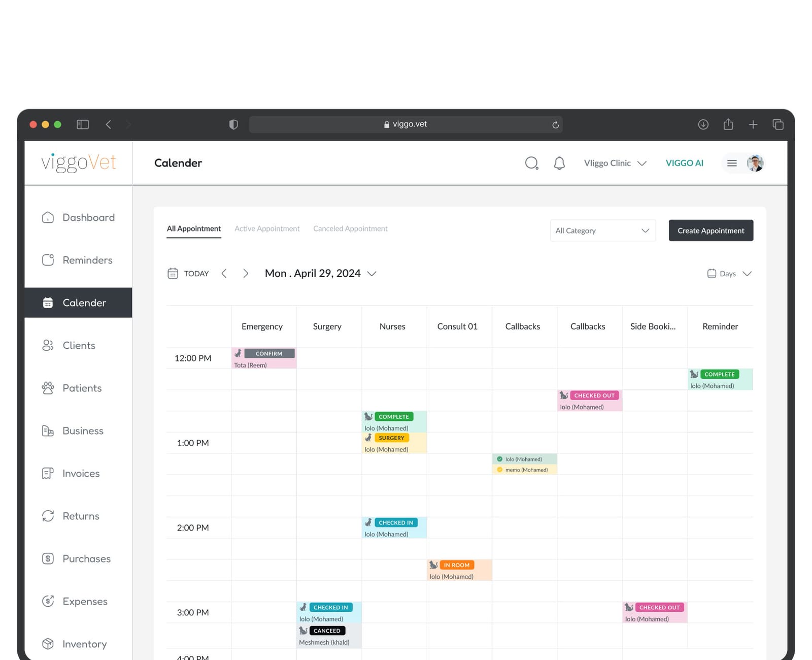Screen dimensions: 812x660
Task: Open the Days view dropdown
Action: pos(729,274)
